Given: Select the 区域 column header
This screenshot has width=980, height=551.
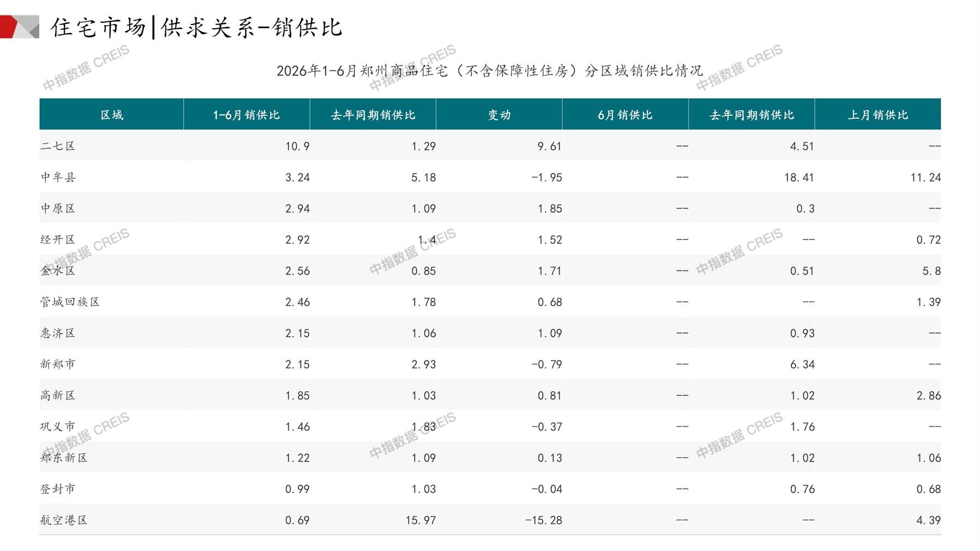Looking at the screenshot, I should (x=111, y=115).
